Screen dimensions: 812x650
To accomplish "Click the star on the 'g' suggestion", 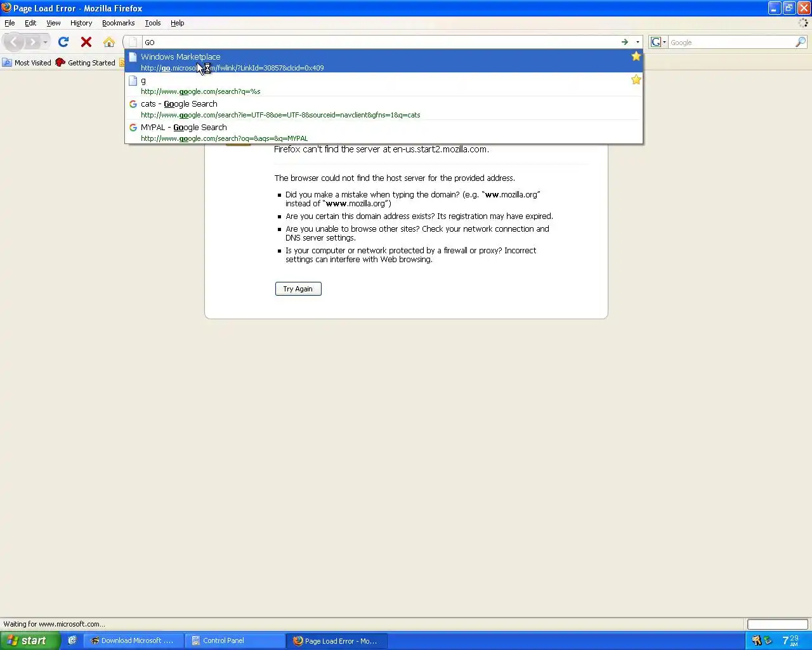I will point(636,80).
